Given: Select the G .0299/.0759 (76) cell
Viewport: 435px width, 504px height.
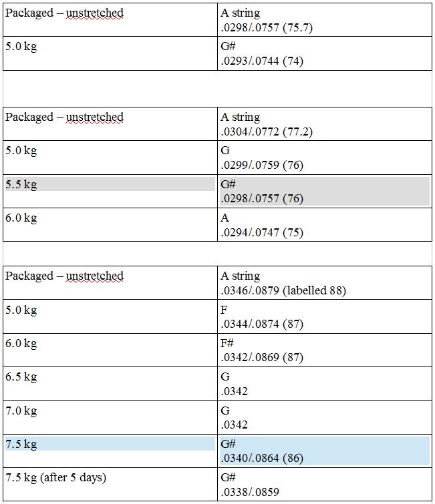Looking at the screenshot, I should click(325, 158).
